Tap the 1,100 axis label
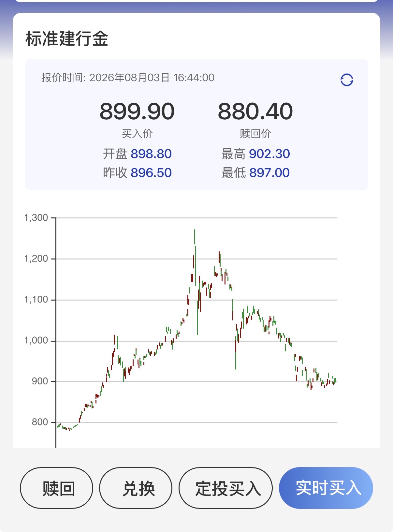Screen dimensions: 393x532 [36, 299]
